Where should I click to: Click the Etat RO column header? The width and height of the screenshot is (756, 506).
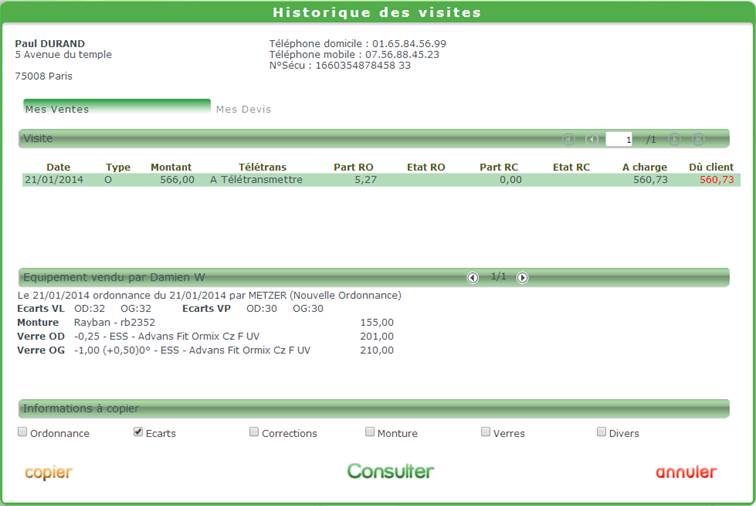tap(426, 167)
